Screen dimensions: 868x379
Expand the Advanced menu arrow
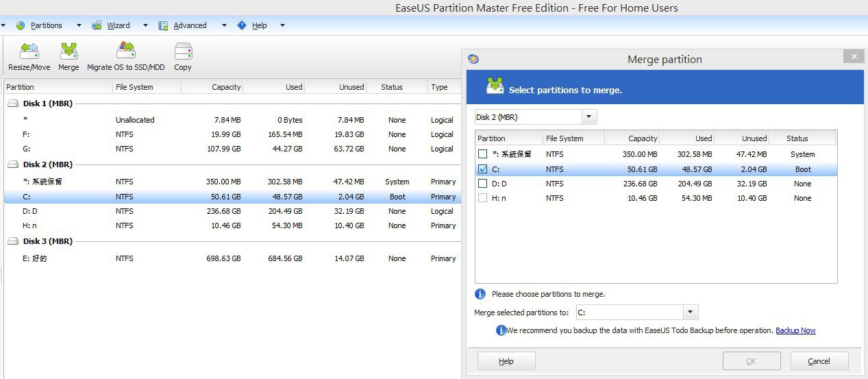point(223,25)
